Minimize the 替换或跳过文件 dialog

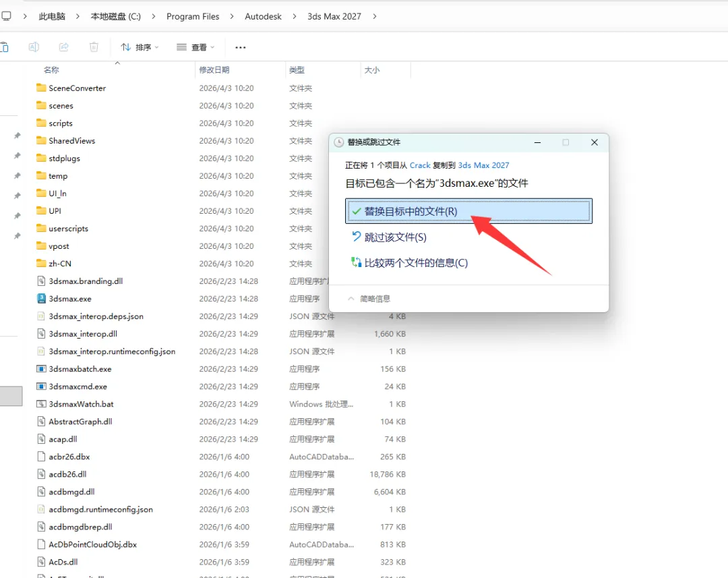[x=537, y=142]
